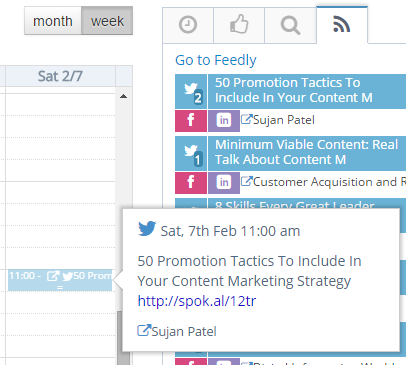Viewport: 406px width, 365px height.
Task: Open the clock history tab
Action: click(x=188, y=25)
